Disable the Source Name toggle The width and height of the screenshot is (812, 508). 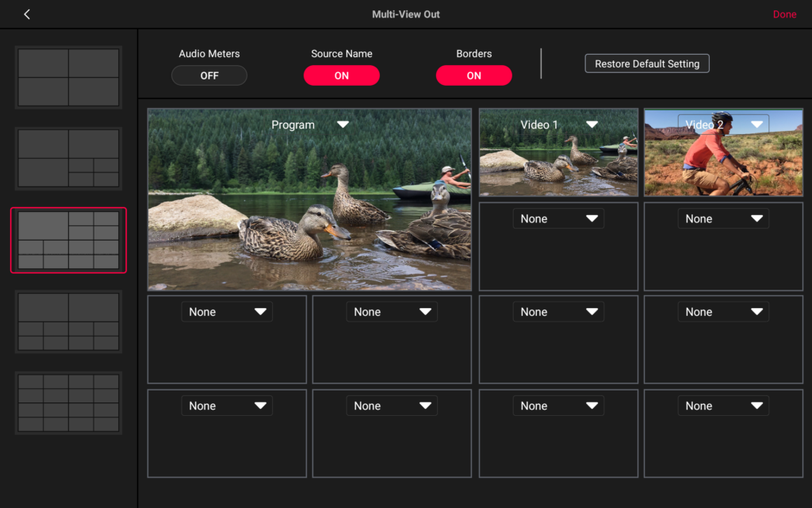342,75
